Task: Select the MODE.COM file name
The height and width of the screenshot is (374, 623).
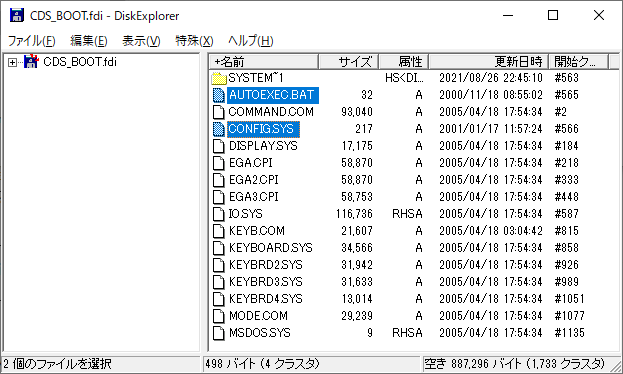Action: point(258,316)
